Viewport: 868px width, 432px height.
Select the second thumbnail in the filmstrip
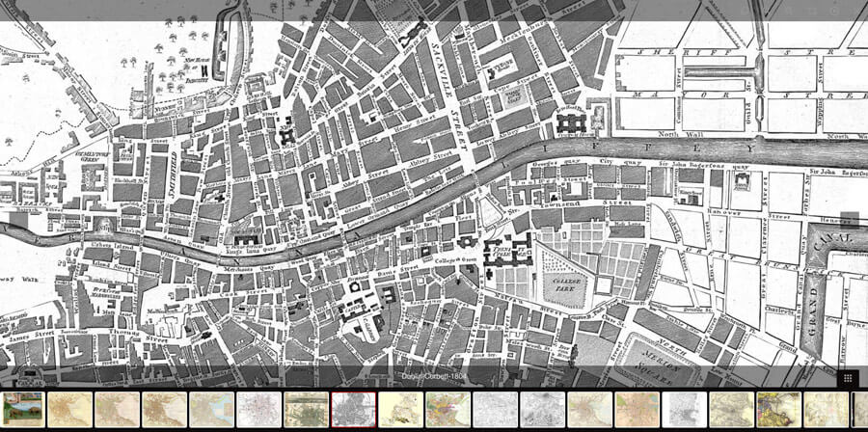tap(69, 409)
